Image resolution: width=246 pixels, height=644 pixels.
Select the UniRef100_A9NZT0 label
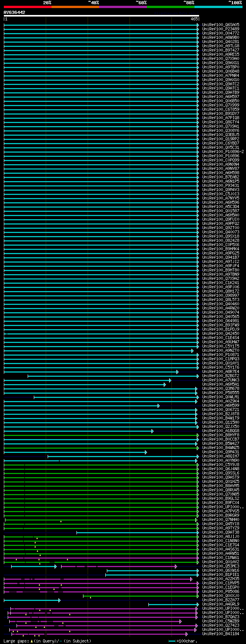click(x=221, y=350)
